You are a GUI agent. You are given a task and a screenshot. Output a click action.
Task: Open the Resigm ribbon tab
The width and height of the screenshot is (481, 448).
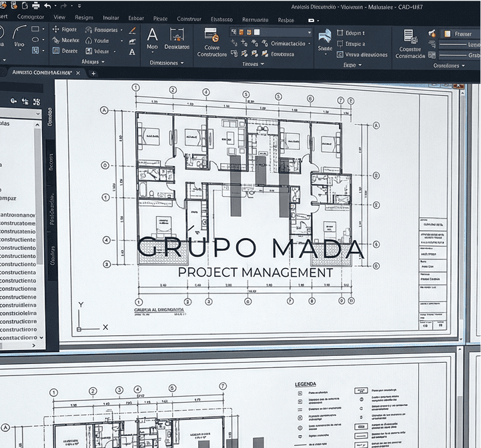pos(84,17)
